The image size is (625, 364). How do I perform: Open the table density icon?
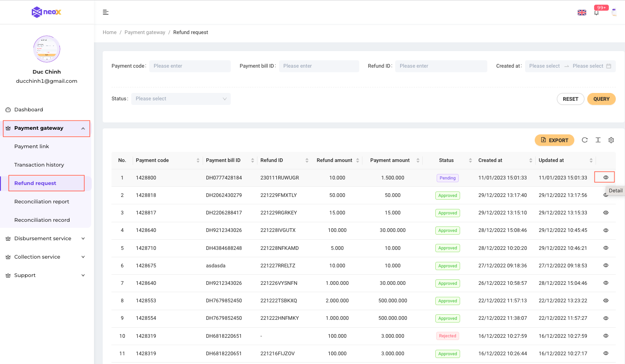[x=598, y=140]
